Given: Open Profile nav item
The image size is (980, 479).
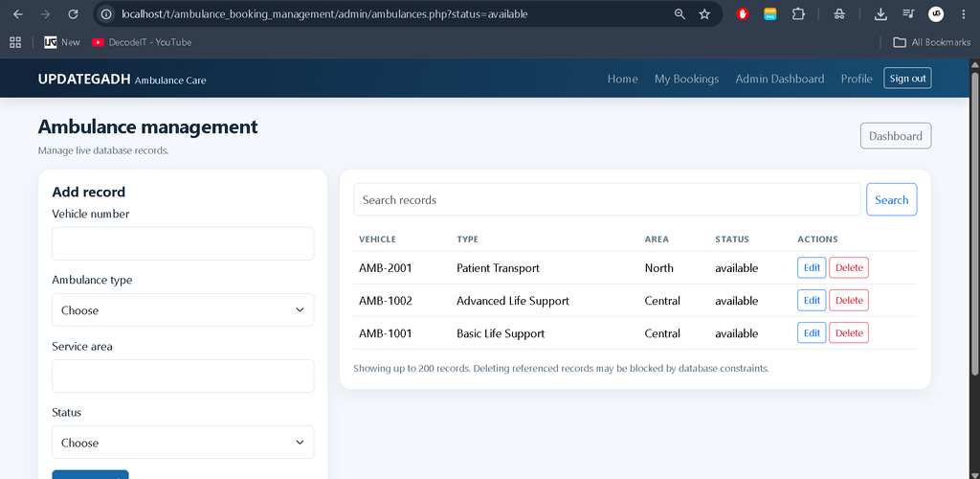Looking at the screenshot, I should pyautogui.click(x=857, y=79).
